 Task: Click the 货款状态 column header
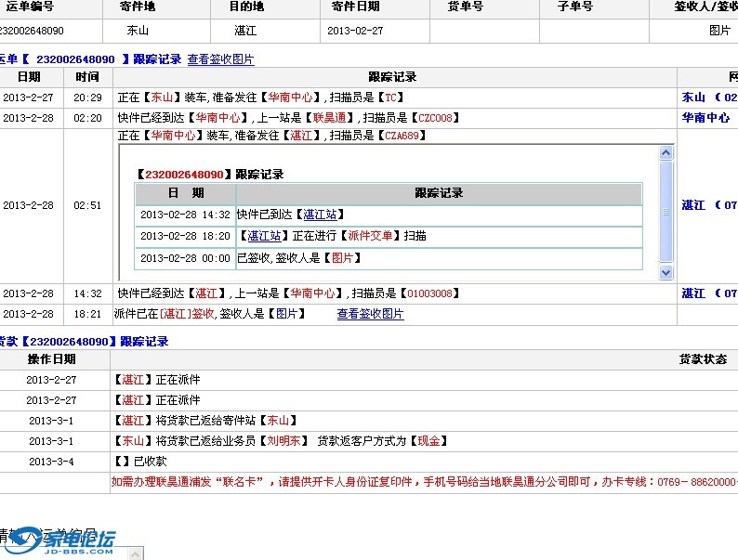[x=703, y=359]
